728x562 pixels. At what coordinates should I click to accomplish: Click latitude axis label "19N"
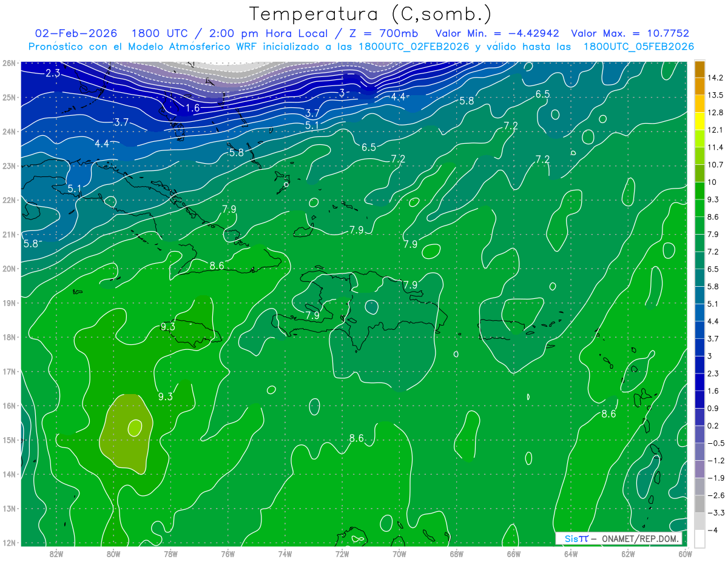click(8, 303)
